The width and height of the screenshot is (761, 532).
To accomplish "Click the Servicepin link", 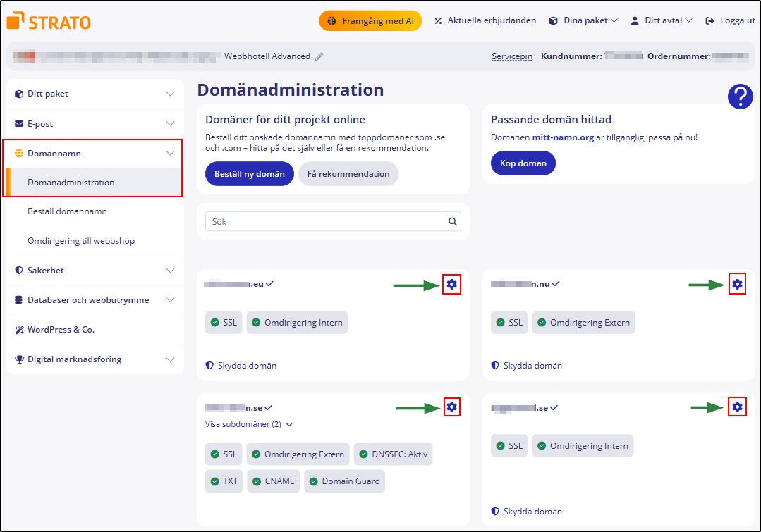I will pos(512,56).
